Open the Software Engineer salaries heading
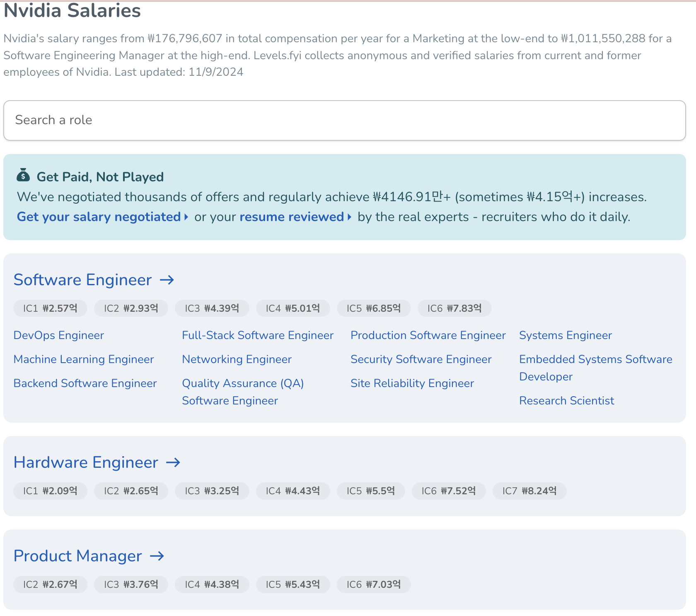 click(x=83, y=280)
